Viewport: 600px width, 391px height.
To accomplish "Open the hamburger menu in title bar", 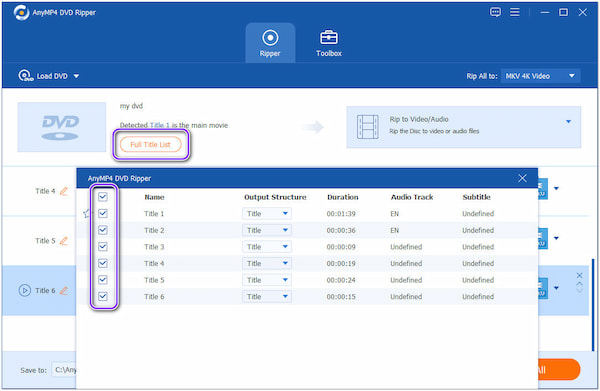I will click(515, 12).
